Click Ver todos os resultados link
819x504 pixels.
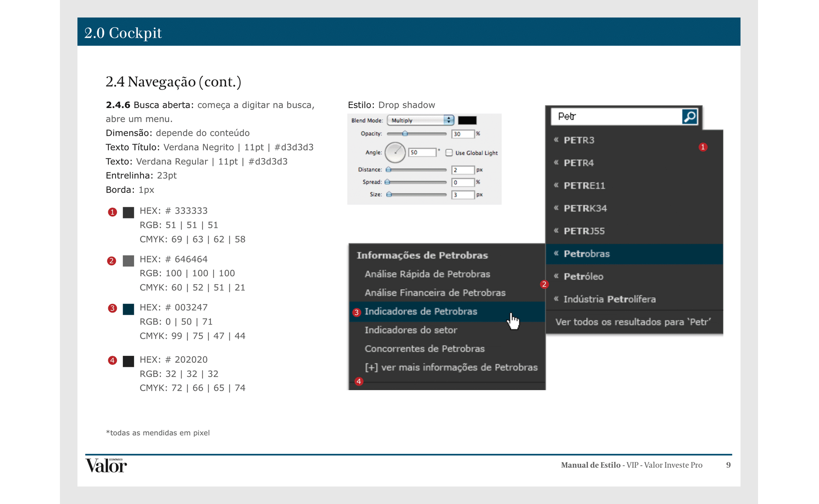pyautogui.click(x=633, y=322)
